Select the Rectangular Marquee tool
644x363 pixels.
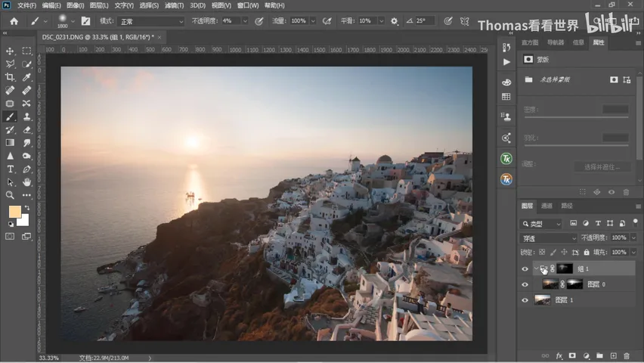26,51
